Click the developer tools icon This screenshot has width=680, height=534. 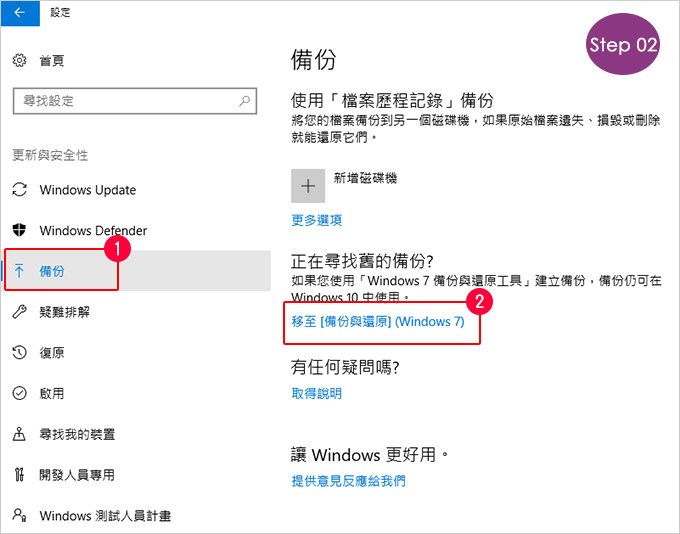coord(19,475)
